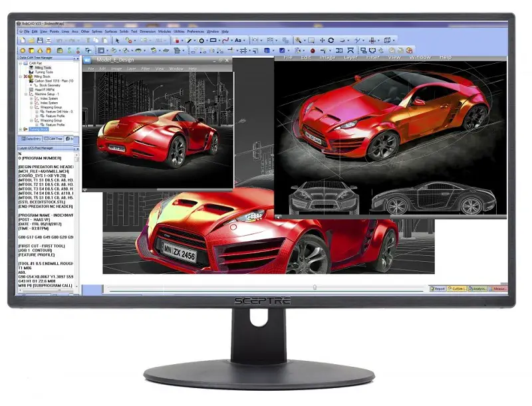
Task: Click the rightmost globe with red X icon
Action: (x=410, y=51)
